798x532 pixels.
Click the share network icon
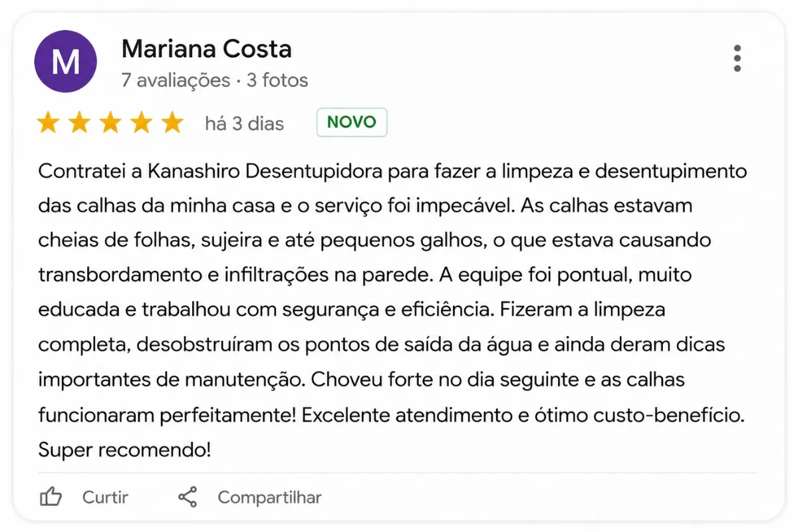coord(188,497)
